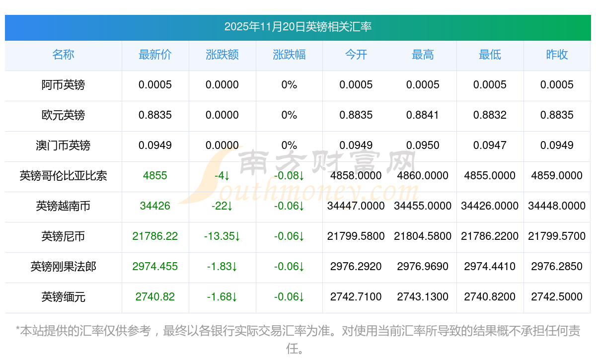Image resolution: width=596 pixels, height=364 pixels.
Task: Open the 英镑哥伦比亚比索 currency pair
Action: pyautogui.click(x=63, y=176)
